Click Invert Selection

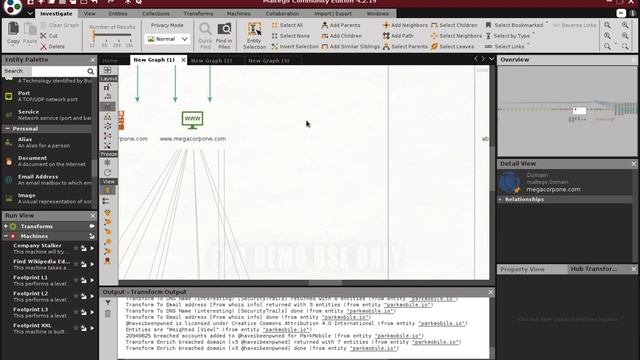(x=295, y=47)
